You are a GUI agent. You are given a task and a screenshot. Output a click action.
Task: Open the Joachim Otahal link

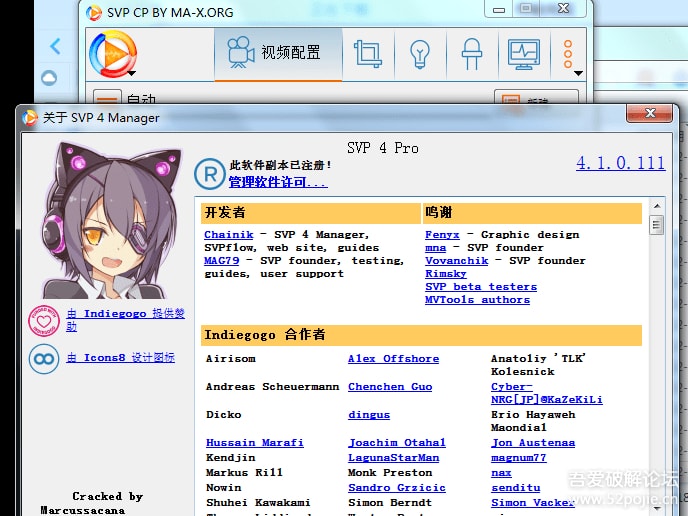tap(397, 443)
